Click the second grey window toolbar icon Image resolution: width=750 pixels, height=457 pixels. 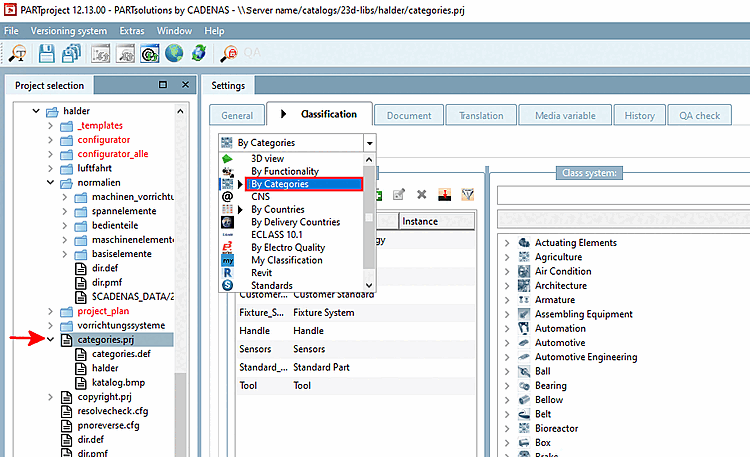tap(125, 53)
